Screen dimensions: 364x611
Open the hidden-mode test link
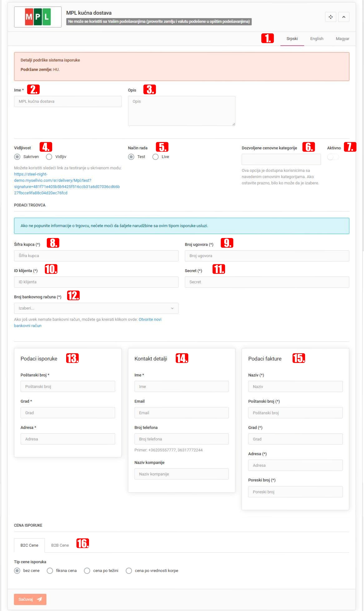[67, 184]
